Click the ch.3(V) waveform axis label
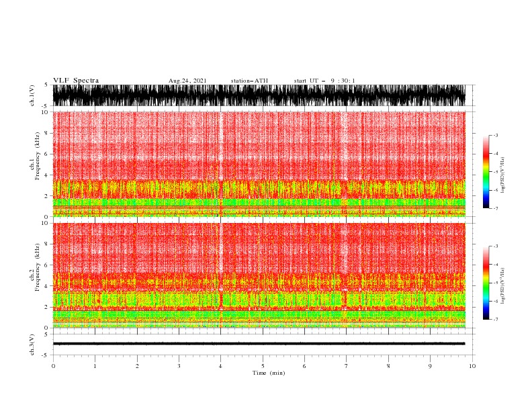Screen dimensions: 532x411 (x=32, y=345)
